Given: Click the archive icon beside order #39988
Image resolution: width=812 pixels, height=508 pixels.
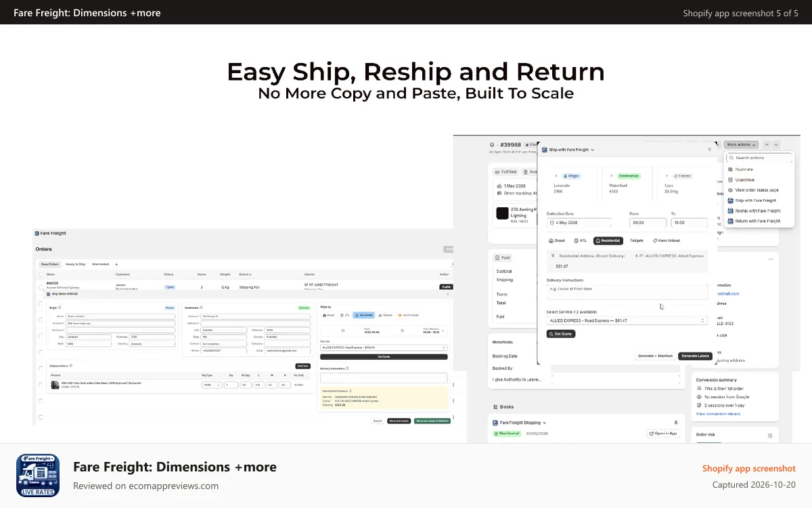Looking at the screenshot, I should click(x=492, y=145).
